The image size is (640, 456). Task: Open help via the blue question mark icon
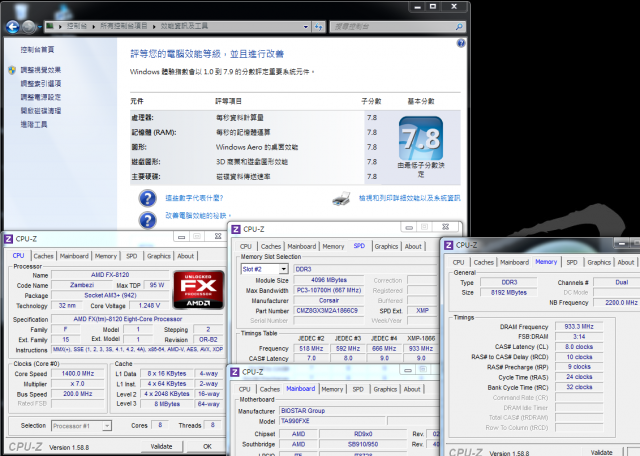(461, 43)
